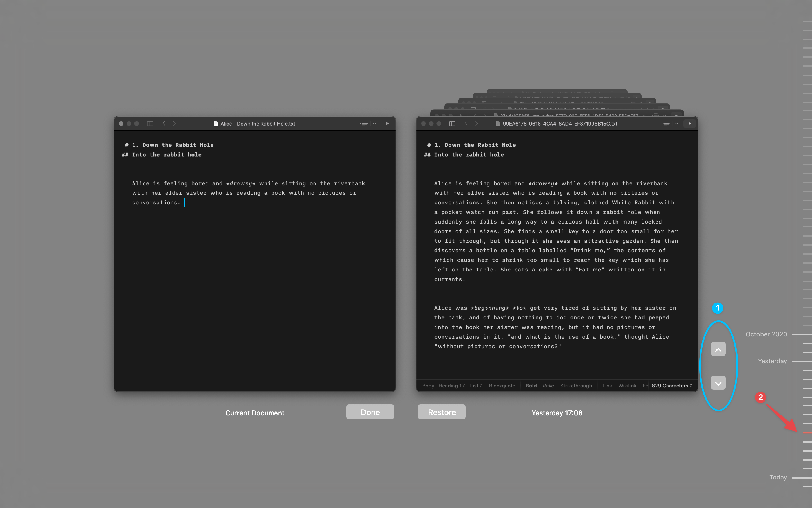The height and width of the screenshot is (508, 812).
Task: Go to previous version with up arrow
Action: (718, 349)
